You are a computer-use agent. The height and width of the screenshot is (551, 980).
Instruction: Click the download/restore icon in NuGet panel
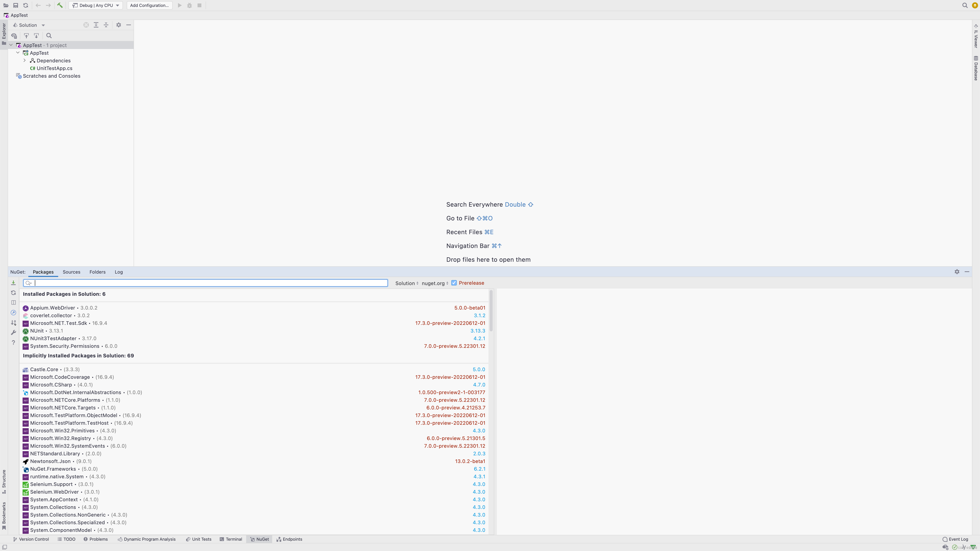(x=13, y=283)
